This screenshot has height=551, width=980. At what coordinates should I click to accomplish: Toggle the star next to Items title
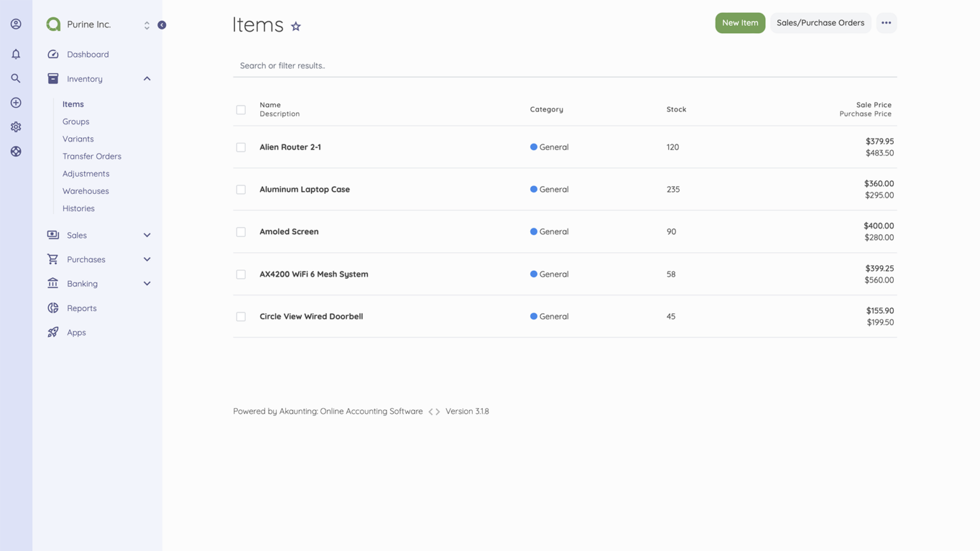click(x=295, y=26)
